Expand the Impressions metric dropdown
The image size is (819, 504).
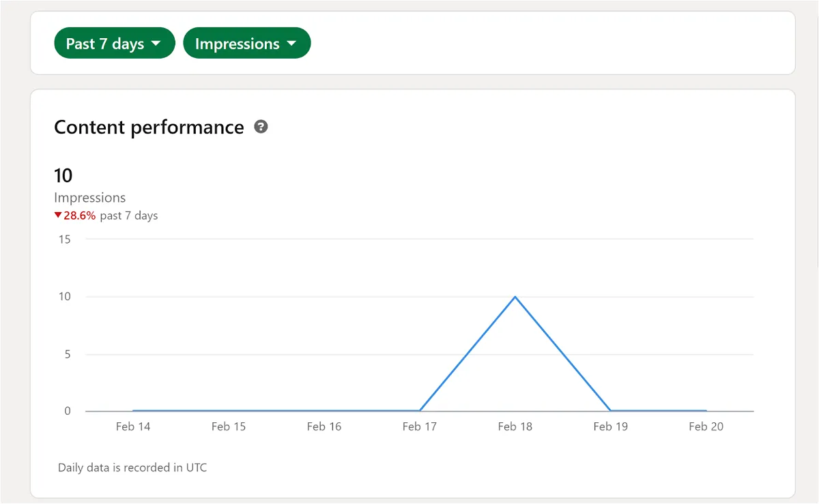pyautogui.click(x=247, y=43)
